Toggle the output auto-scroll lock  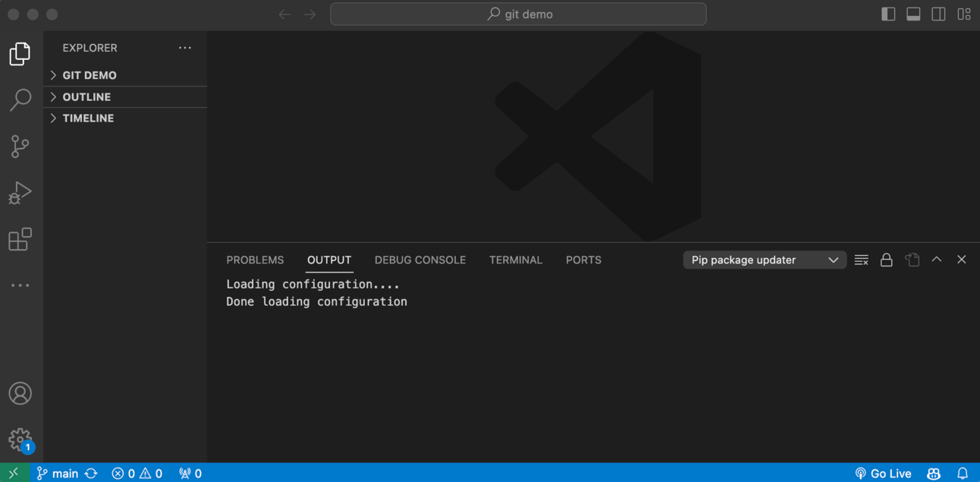tap(887, 260)
